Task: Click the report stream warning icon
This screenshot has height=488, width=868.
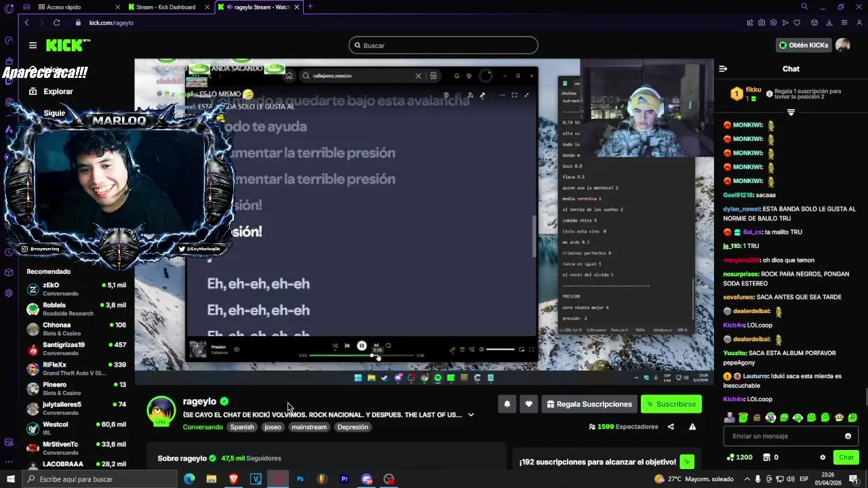Action: click(692, 427)
